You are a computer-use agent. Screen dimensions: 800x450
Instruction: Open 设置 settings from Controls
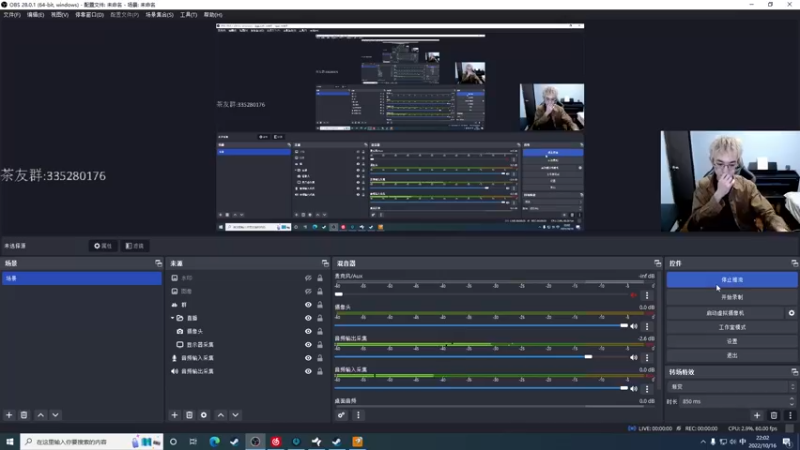coord(732,341)
